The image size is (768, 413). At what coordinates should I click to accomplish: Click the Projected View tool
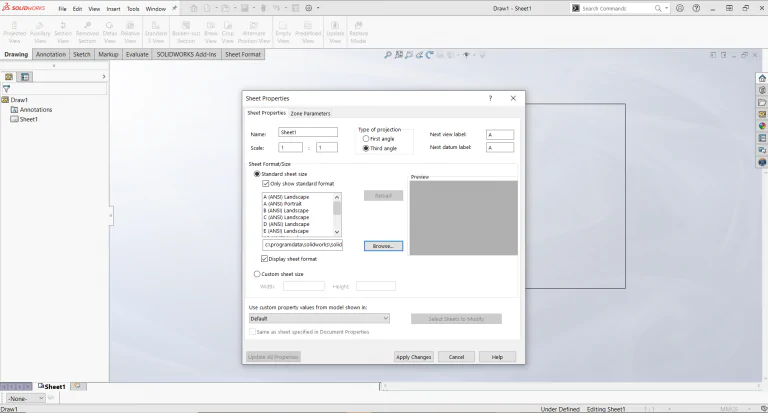tap(14, 32)
